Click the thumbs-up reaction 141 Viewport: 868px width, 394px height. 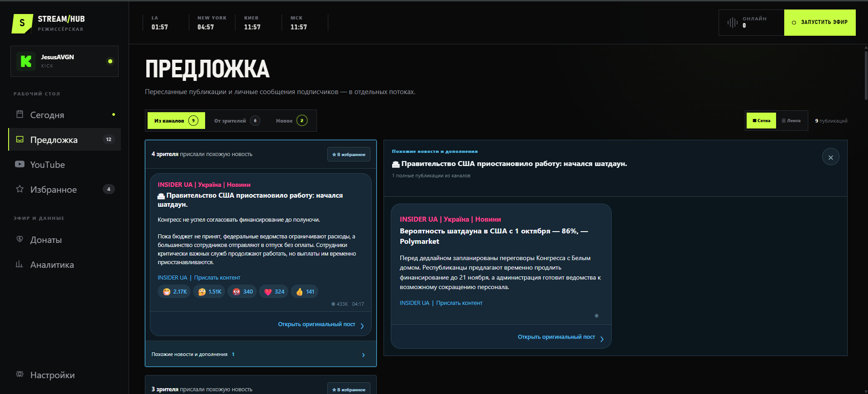point(305,292)
